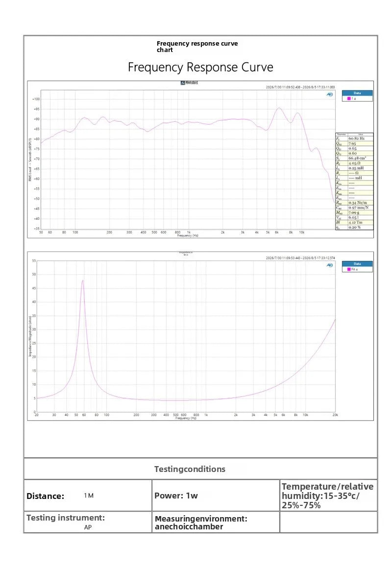Click the '0.65' value in the parameter table

(x=352, y=149)
